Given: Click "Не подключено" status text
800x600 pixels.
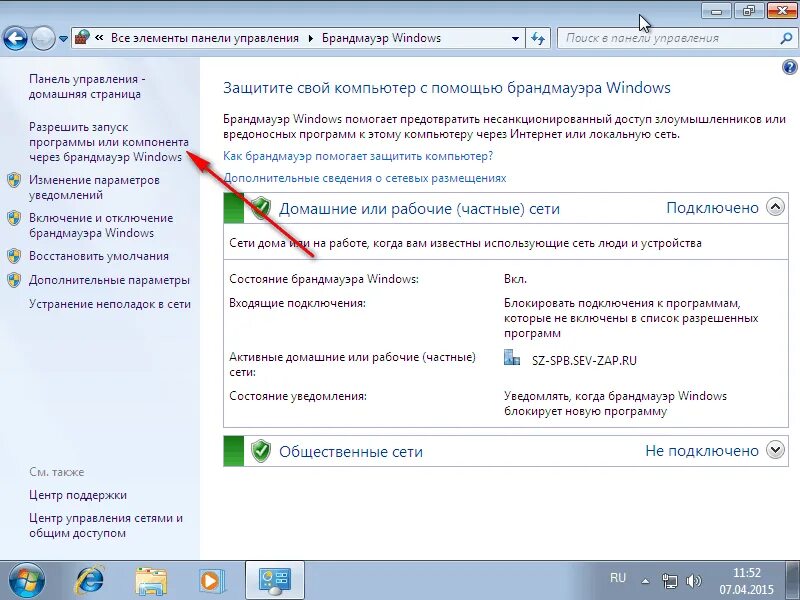Looking at the screenshot, I should [702, 451].
